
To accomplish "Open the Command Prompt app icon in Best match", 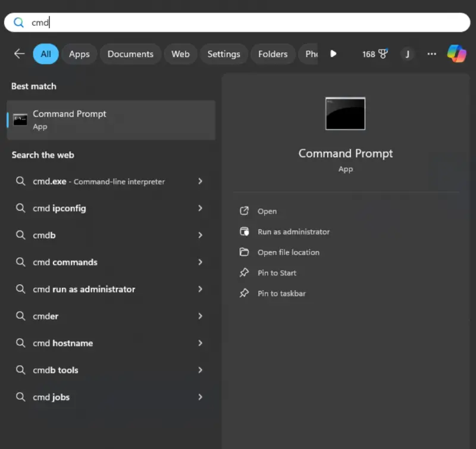I will pos(20,120).
